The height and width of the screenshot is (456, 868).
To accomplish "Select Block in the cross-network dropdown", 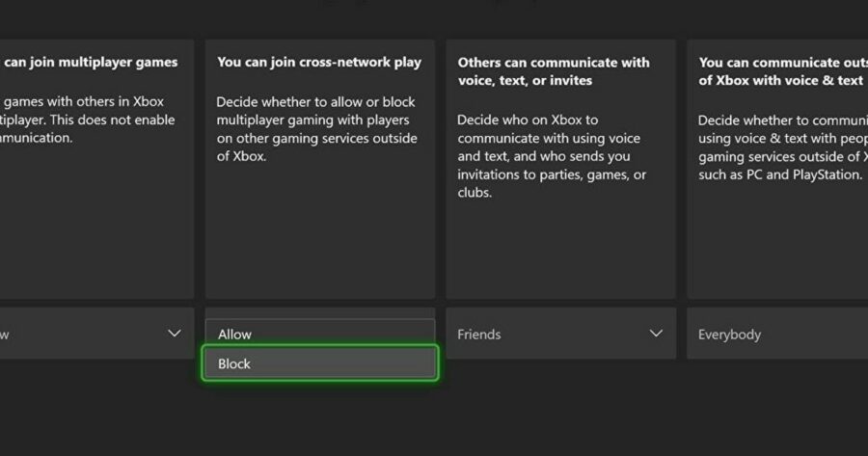I will (x=319, y=363).
